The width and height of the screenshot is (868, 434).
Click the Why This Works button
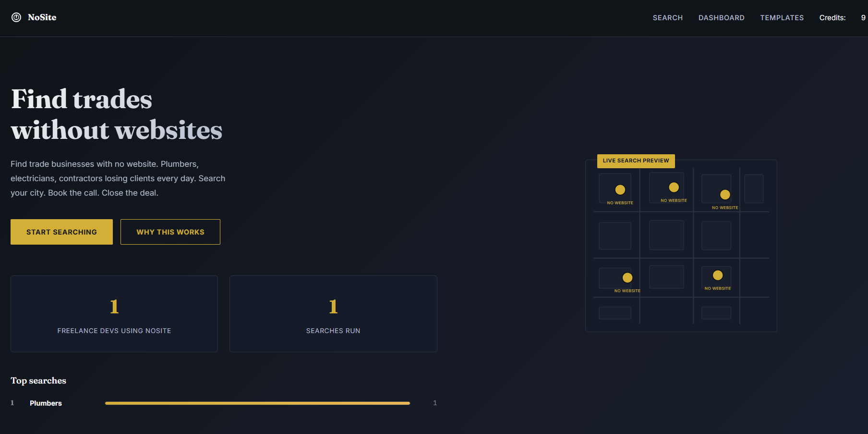tap(170, 232)
